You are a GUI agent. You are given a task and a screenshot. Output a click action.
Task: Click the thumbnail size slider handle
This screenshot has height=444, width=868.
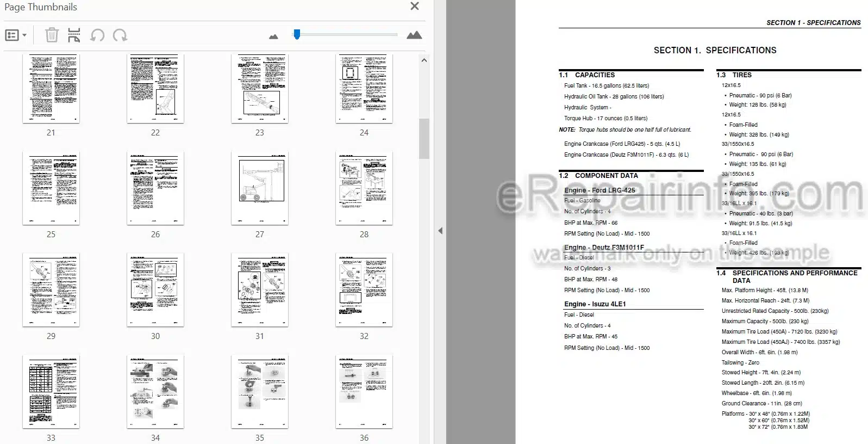[x=297, y=34]
